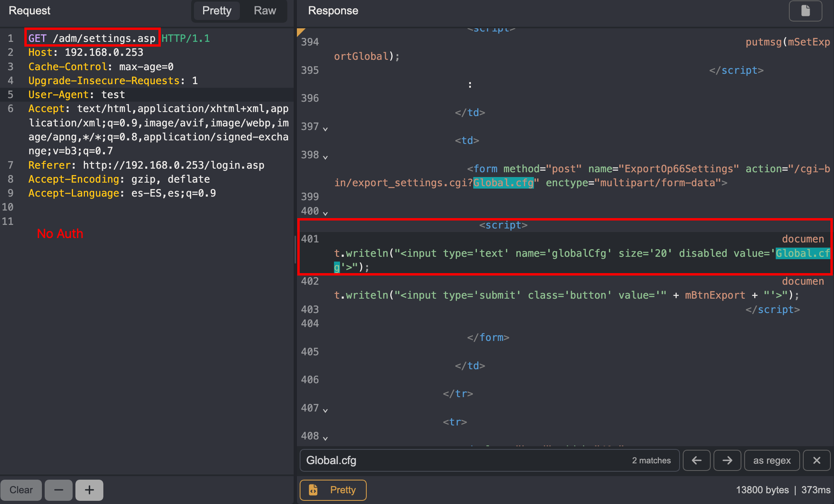Toggle the 'as regex' search option
The image size is (834, 504).
coord(771,460)
